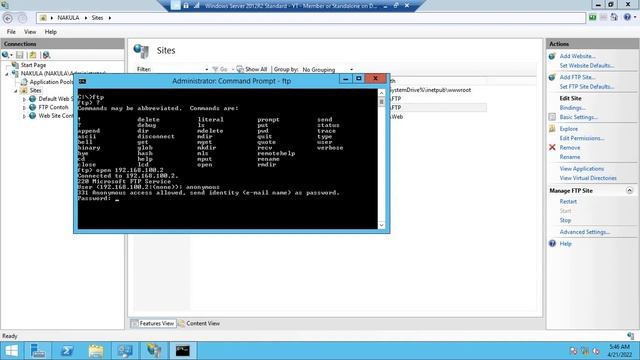Open the Help menu

(51, 32)
